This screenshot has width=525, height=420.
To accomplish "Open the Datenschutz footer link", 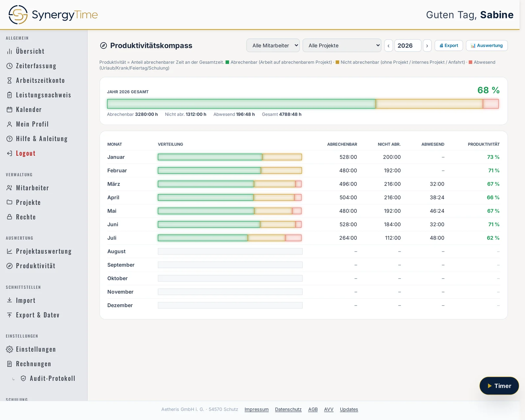I will (288, 409).
